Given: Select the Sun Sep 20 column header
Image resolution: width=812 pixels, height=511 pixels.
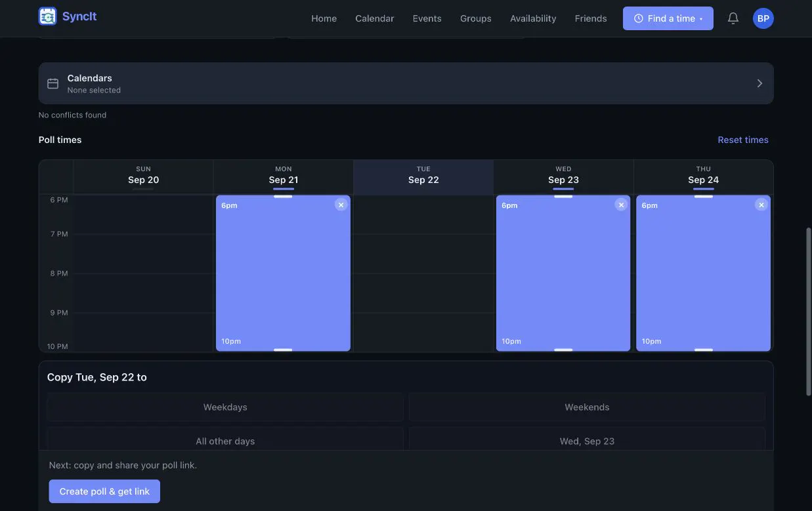Looking at the screenshot, I should point(143,177).
